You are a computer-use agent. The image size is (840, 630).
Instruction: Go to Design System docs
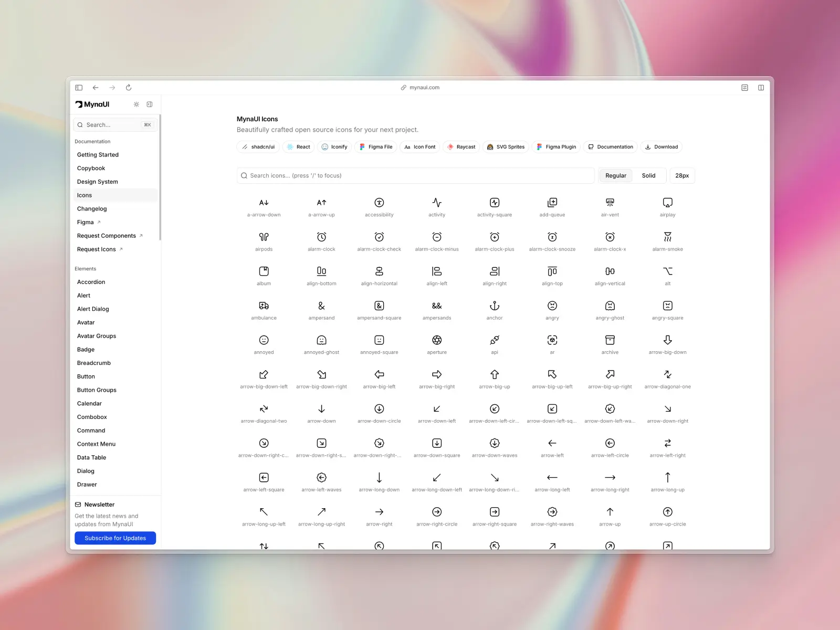[x=115, y=182]
